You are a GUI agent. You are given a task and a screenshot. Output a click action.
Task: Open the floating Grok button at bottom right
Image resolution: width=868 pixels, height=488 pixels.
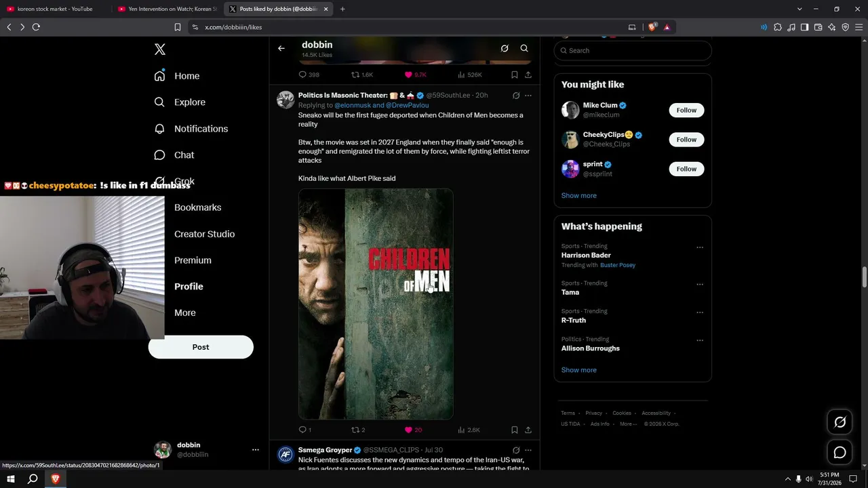(840, 422)
